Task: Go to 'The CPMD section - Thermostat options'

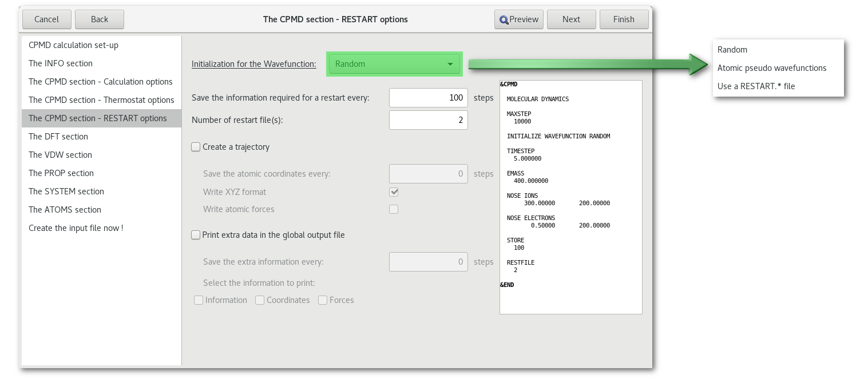Action: [101, 100]
